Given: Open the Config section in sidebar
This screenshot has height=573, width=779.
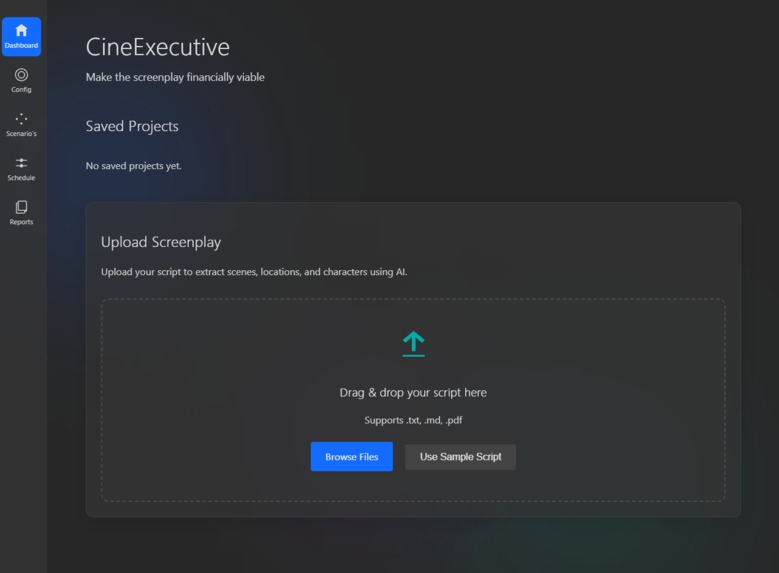Looking at the screenshot, I should pyautogui.click(x=21, y=81).
